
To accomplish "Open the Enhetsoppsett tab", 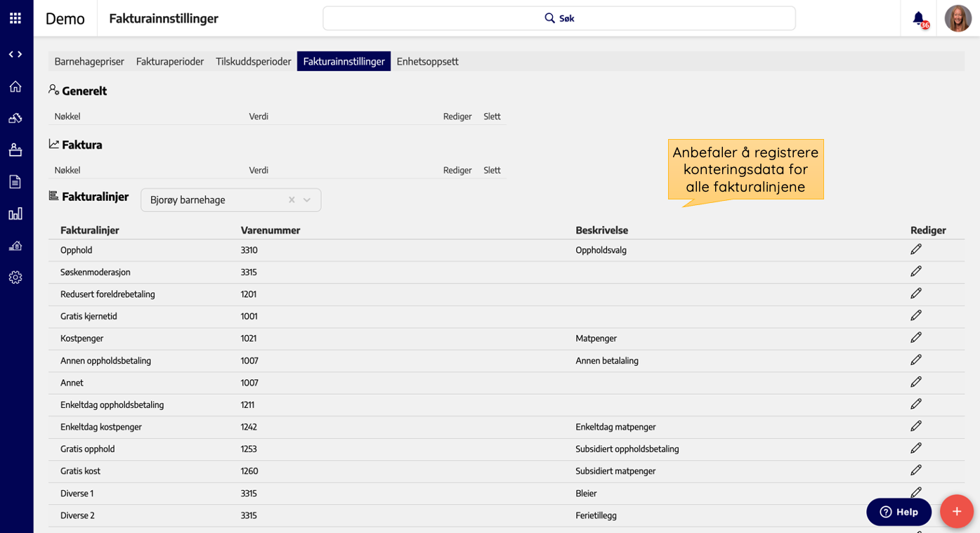I will 427,62.
